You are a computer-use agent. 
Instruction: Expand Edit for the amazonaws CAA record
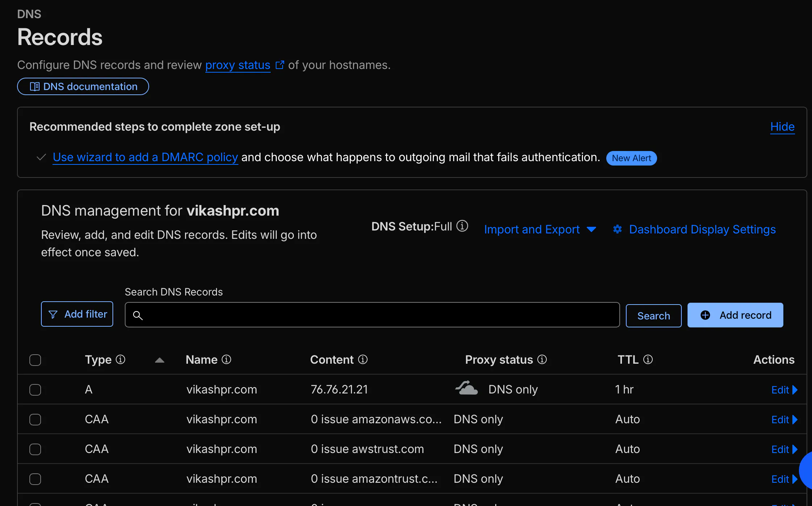click(x=784, y=419)
